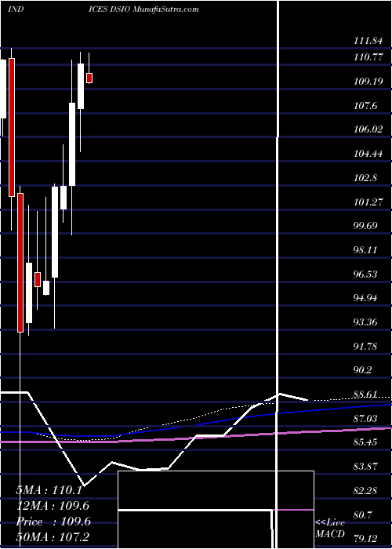This screenshot has width=392, height=549.
Task: Select the 12MA : 109.6 legend entry
Action: coord(53,506)
